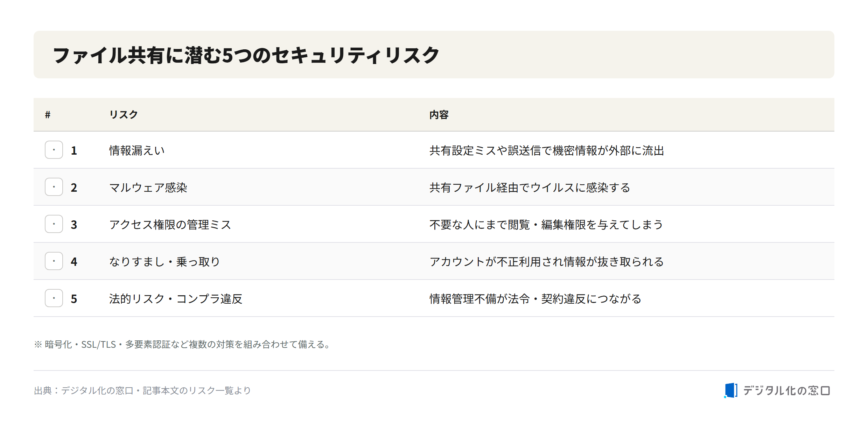Click description 共有ファイル経由でウイルスに感染する
This screenshot has height=431, width=868.
[x=530, y=188]
